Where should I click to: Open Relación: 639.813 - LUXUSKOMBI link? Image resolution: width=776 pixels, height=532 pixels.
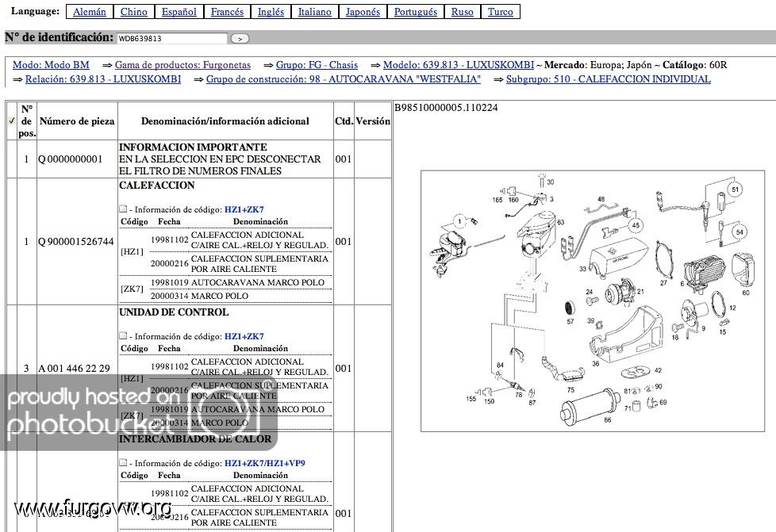pyautogui.click(x=103, y=79)
